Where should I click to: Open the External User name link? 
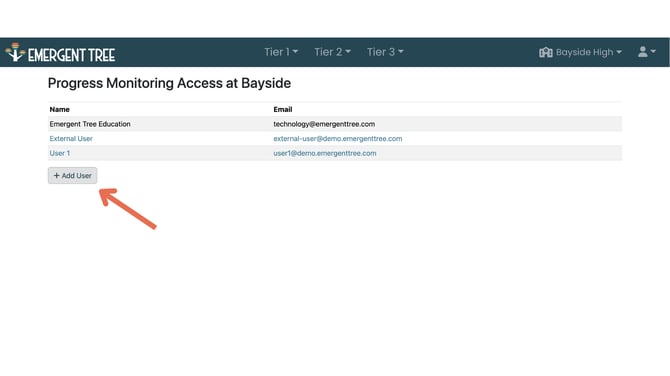(x=71, y=138)
